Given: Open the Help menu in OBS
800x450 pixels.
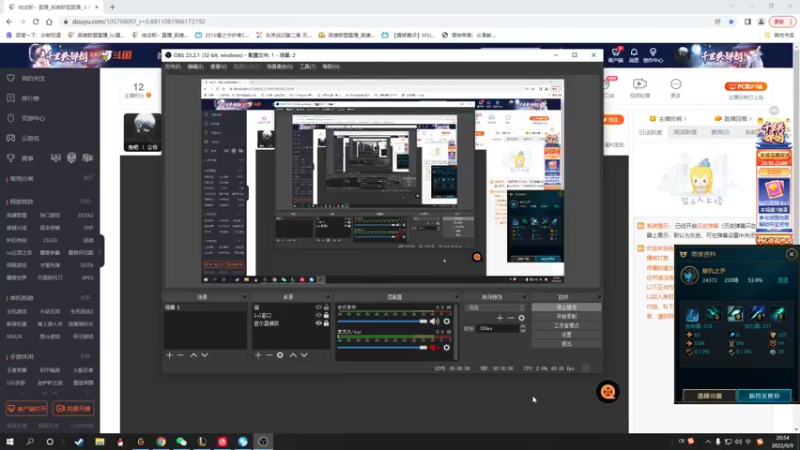Looking at the screenshot, I should pyautogui.click(x=331, y=67).
